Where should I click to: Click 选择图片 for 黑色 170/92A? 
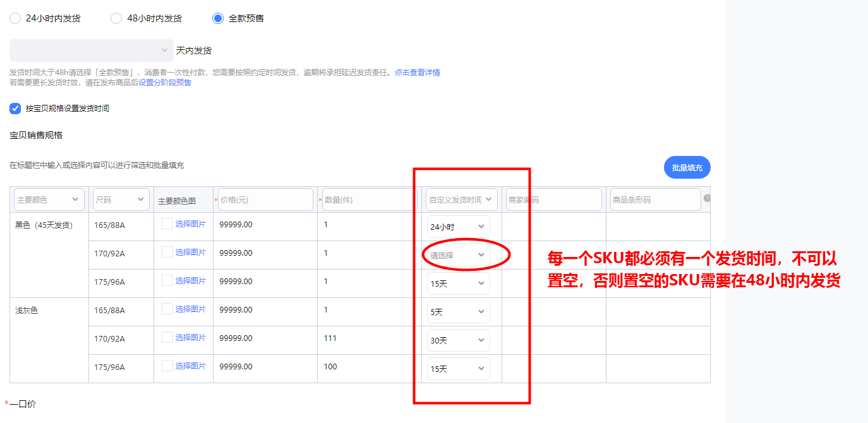click(x=191, y=252)
